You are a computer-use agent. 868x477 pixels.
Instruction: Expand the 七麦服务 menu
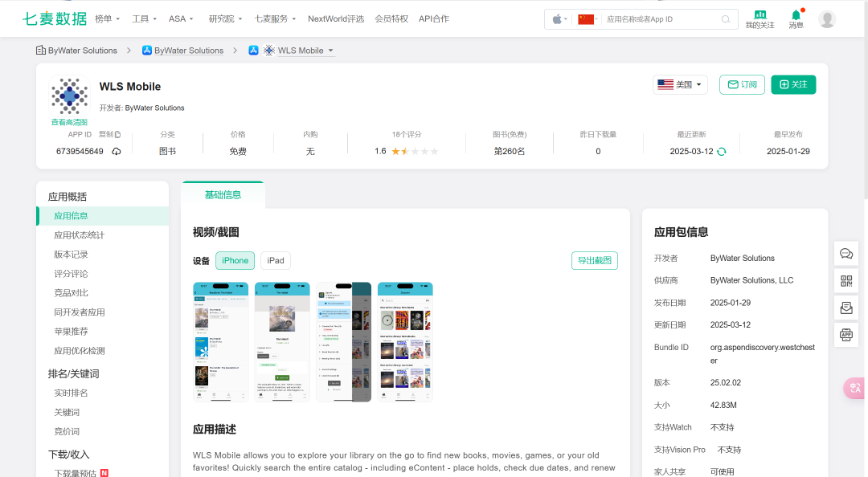(x=275, y=18)
